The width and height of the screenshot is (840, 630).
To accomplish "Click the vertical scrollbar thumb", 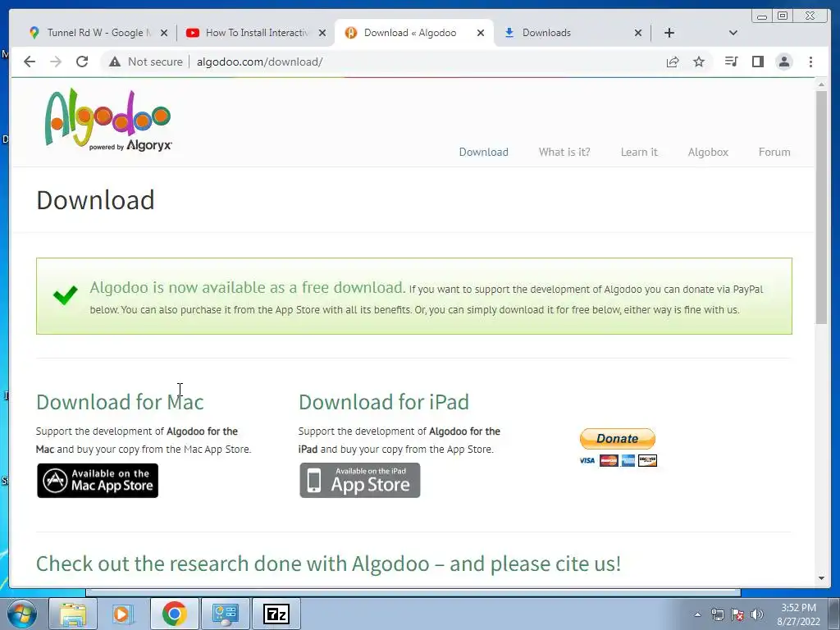I will (821, 208).
